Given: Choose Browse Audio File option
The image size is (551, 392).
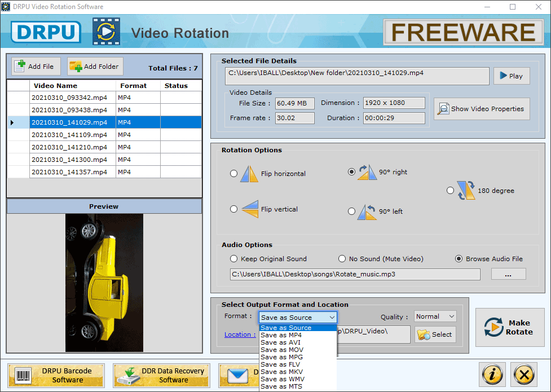Looking at the screenshot, I should click(x=459, y=259).
